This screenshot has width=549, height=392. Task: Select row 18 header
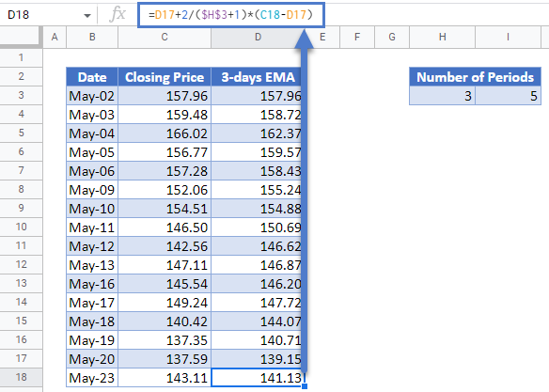[22, 377]
